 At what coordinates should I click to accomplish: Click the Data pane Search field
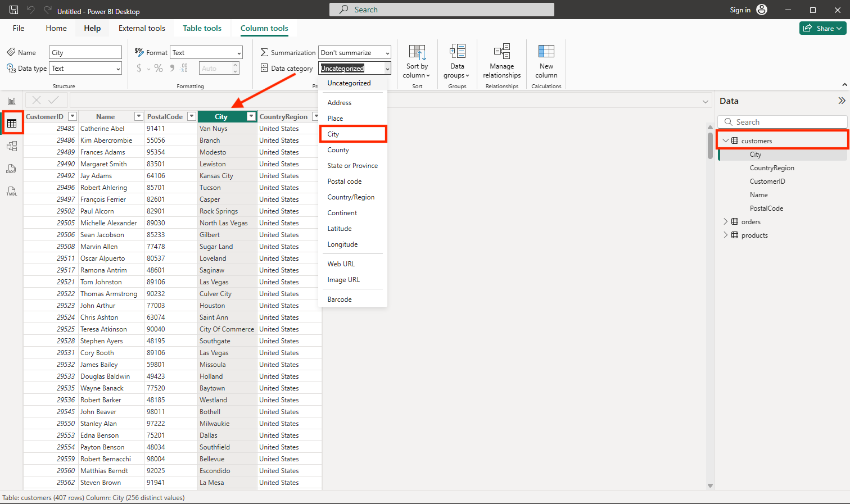coord(783,122)
